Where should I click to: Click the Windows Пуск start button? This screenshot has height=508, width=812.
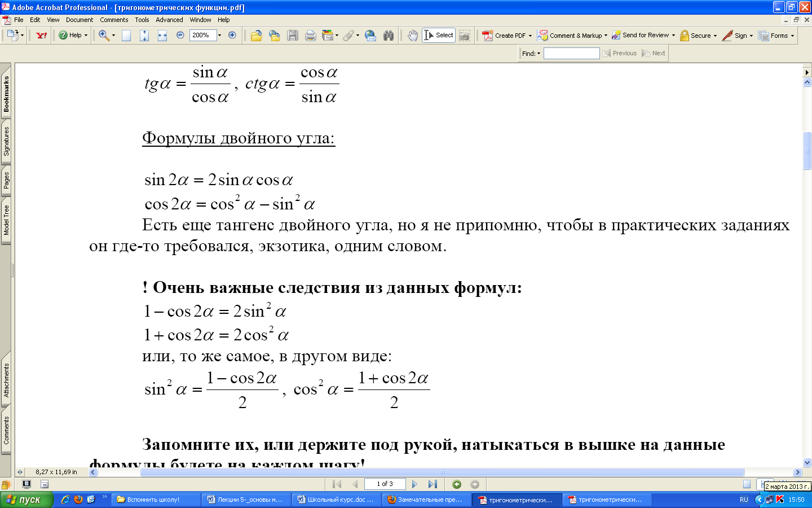[26, 500]
